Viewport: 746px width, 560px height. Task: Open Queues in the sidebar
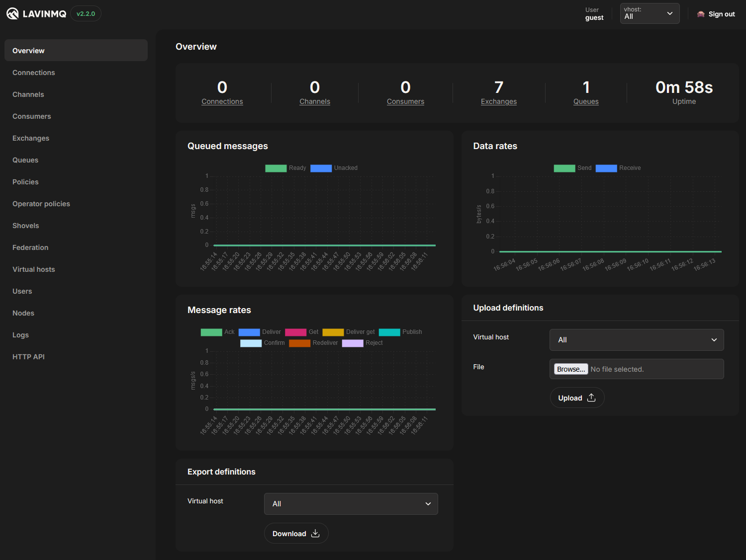(x=76, y=160)
